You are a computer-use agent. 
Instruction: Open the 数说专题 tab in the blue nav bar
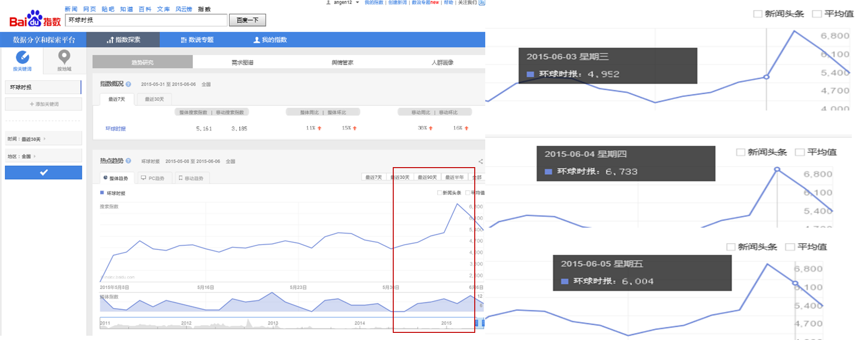tap(197, 40)
